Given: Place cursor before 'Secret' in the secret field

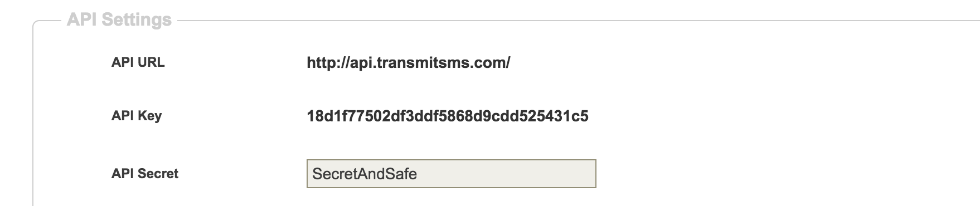Looking at the screenshot, I should coord(312,174).
